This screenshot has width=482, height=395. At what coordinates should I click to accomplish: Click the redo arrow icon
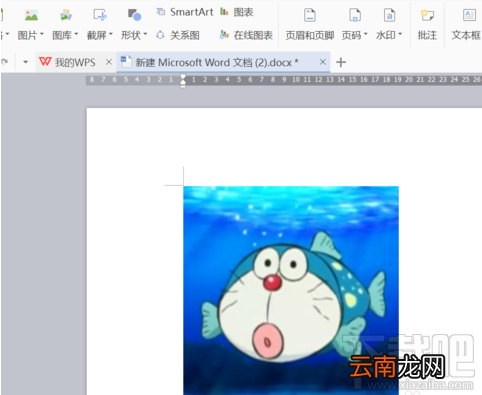tap(5, 62)
